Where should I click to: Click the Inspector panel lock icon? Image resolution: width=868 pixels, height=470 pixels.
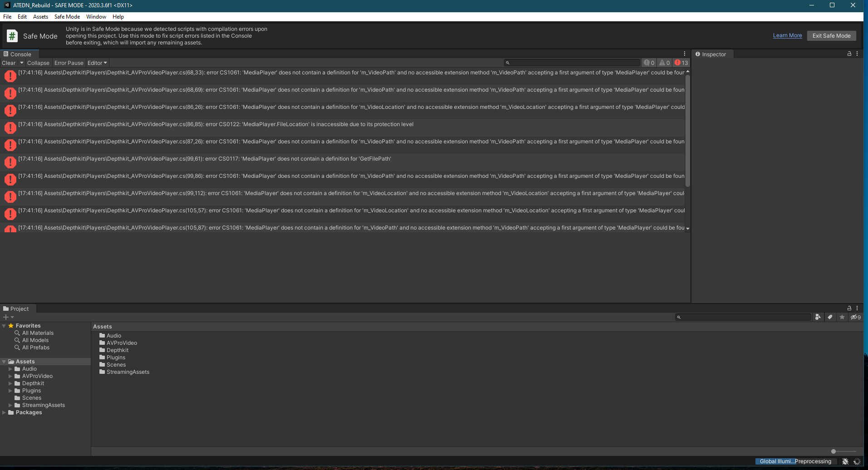tap(849, 54)
